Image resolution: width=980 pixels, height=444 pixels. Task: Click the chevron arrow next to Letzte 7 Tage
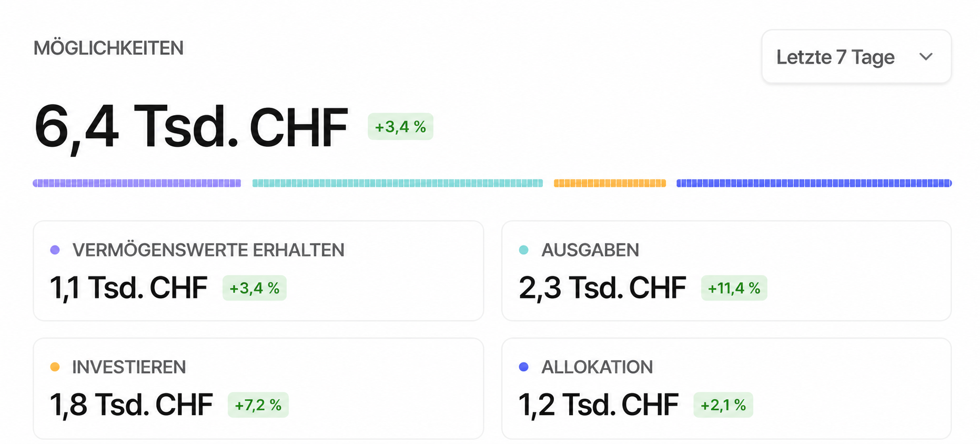tap(926, 56)
